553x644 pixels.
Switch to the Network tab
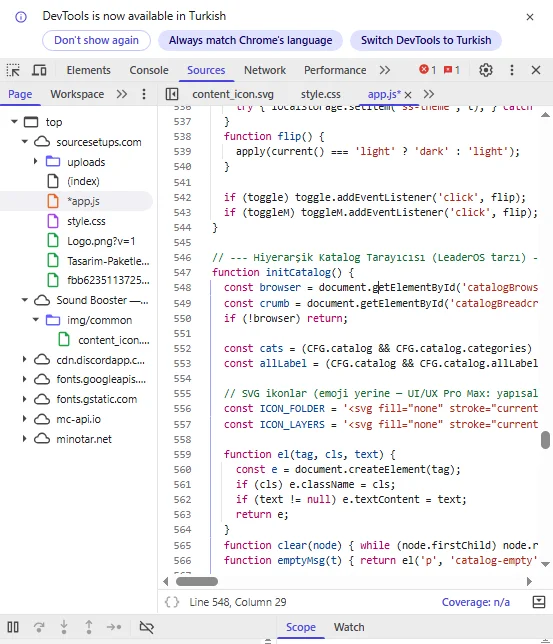265,70
